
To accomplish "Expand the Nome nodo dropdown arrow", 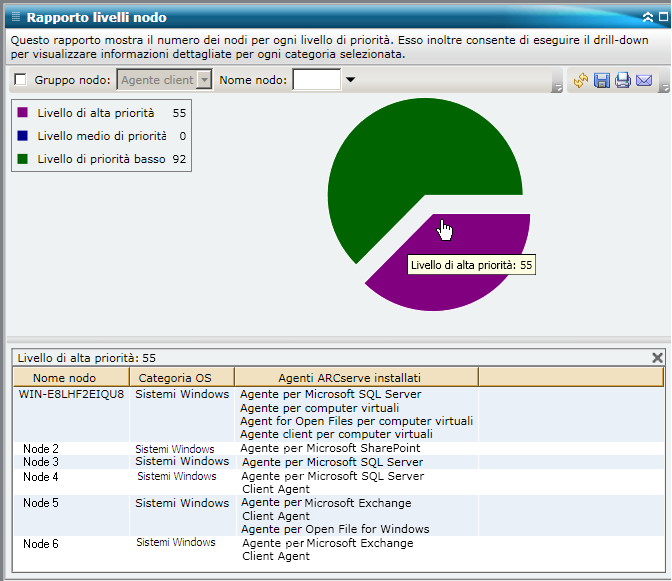I will coord(350,80).
